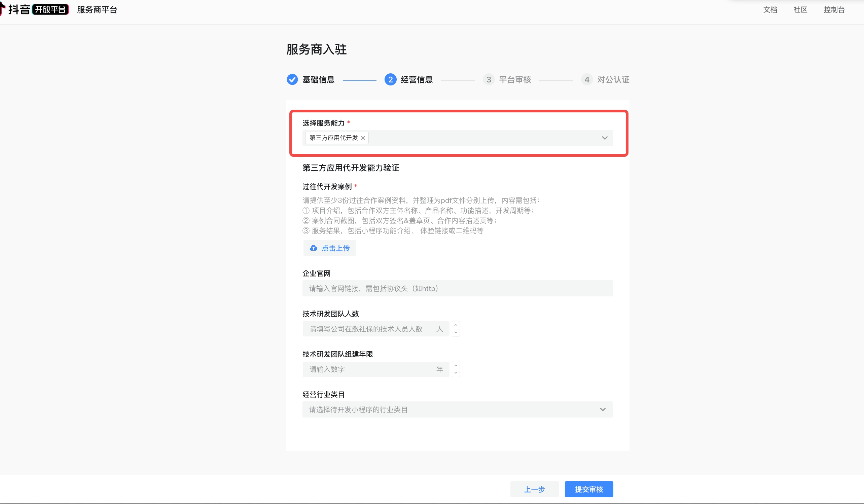This screenshot has width=864, height=504.
Task: Open the 文档 menu item
Action: click(770, 10)
